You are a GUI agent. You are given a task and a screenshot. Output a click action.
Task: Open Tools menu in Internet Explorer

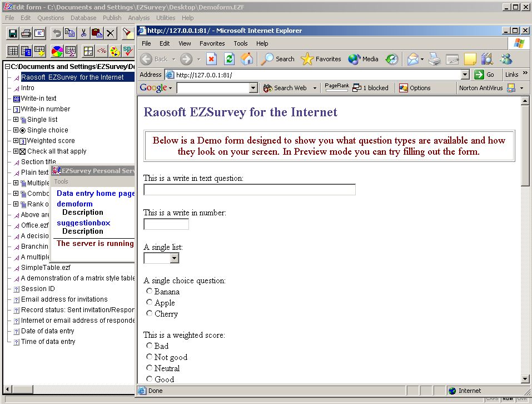(241, 43)
